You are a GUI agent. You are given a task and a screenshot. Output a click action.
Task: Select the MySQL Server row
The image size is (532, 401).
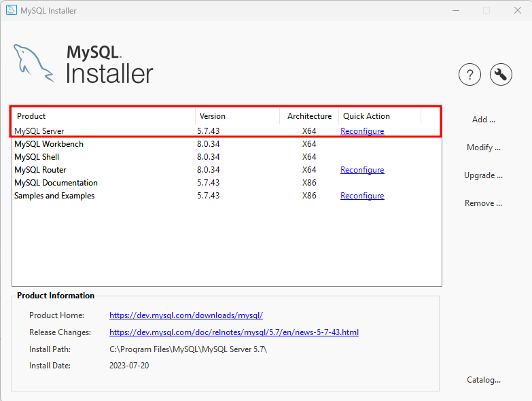[227, 131]
